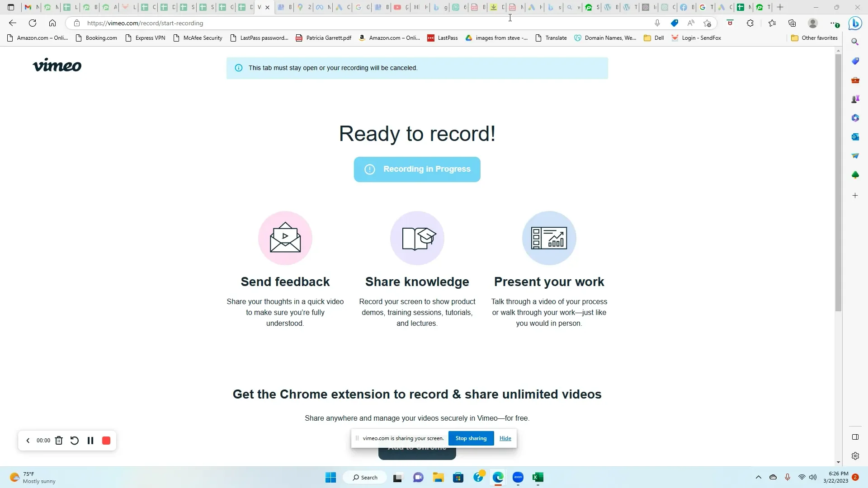The image size is (868, 488).
Task: Click the Send feedback envelope icon
Action: click(x=285, y=238)
